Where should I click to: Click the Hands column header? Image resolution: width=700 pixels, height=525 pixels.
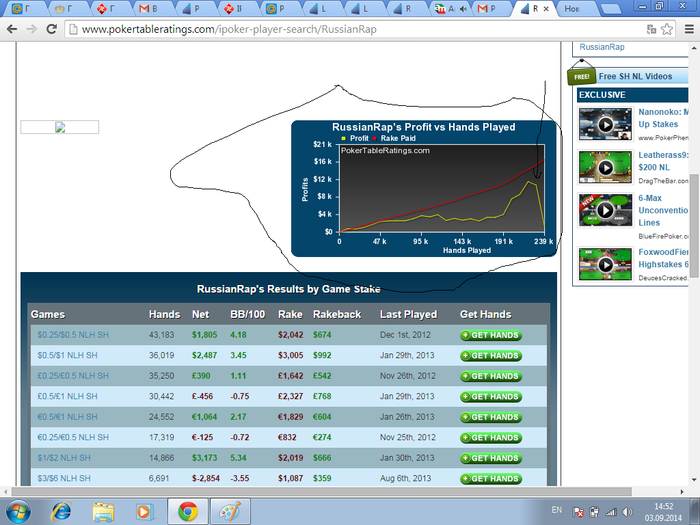click(x=164, y=315)
